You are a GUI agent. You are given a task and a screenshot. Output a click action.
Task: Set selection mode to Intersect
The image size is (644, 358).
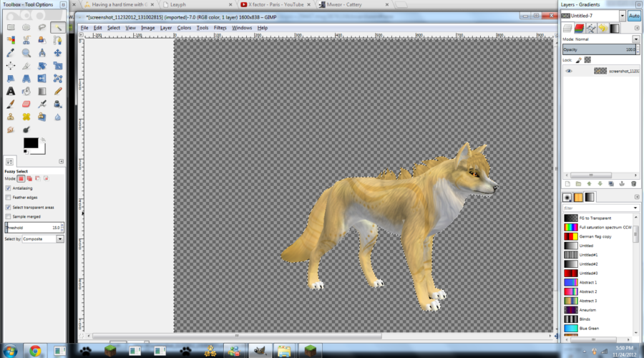pos(46,179)
